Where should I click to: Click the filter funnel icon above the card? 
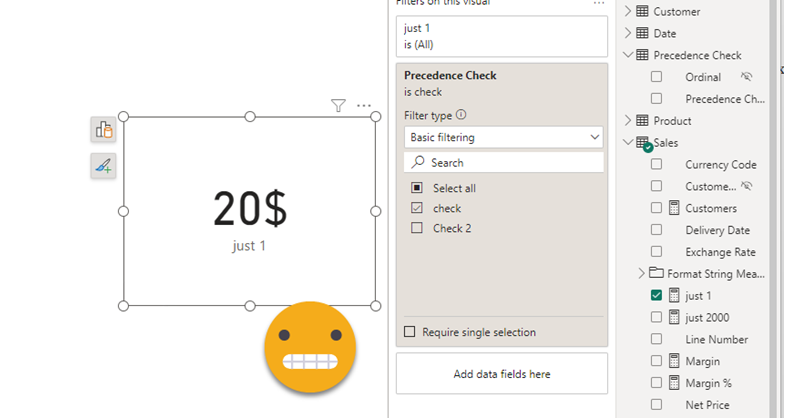point(338,105)
